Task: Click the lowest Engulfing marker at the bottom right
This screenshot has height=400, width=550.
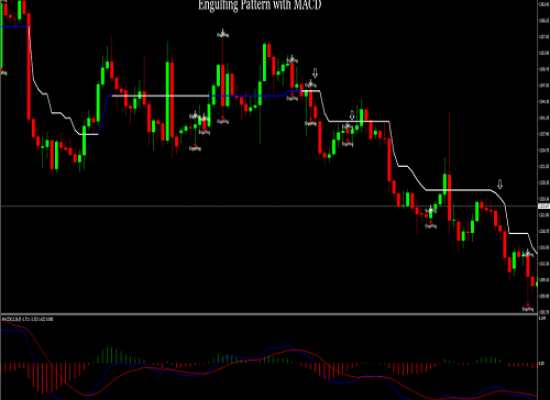Action: point(528,309)
